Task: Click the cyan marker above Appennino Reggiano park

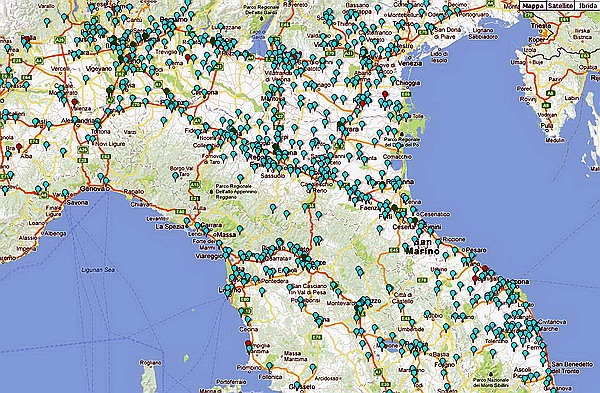Action: (x=240, y=178)
